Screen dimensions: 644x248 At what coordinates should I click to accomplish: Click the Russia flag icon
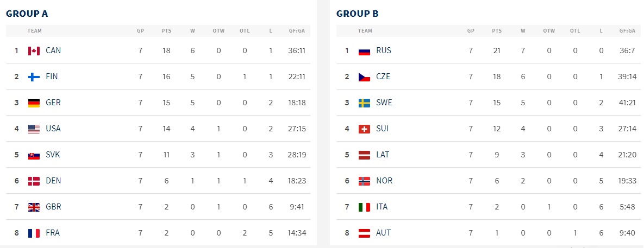364,50
